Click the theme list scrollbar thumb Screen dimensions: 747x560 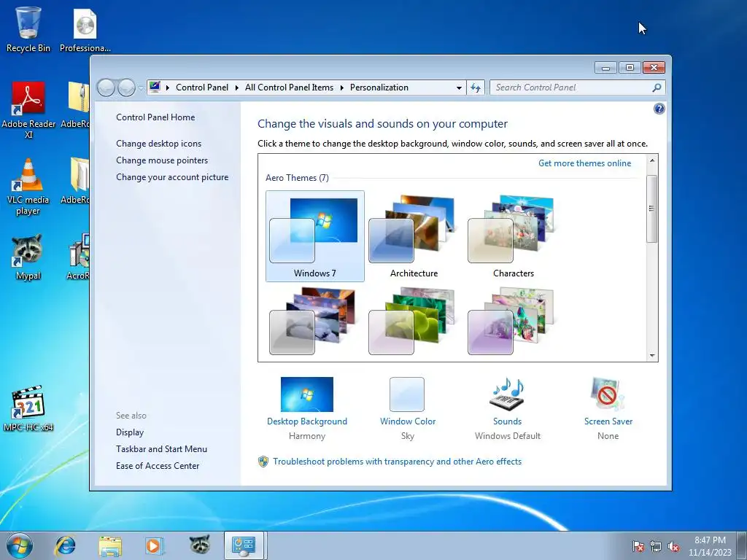point(652,209)
